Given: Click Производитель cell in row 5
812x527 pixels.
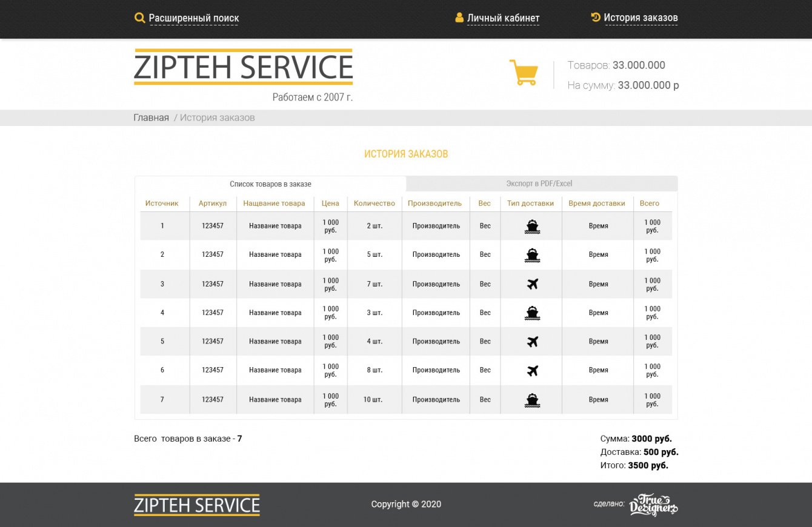Looking at the screenshot, I should point(436,341).
